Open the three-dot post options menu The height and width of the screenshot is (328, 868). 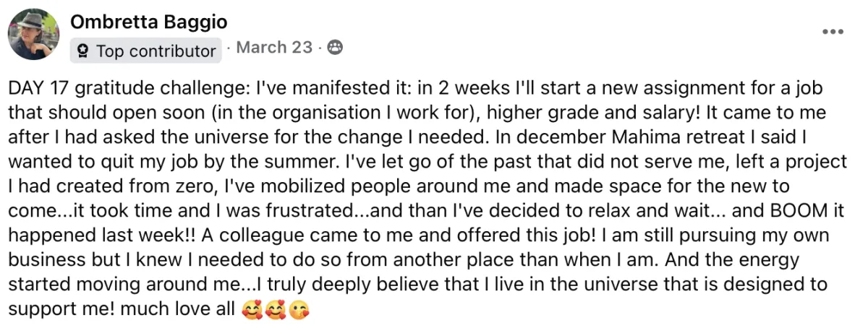point(833,33)
